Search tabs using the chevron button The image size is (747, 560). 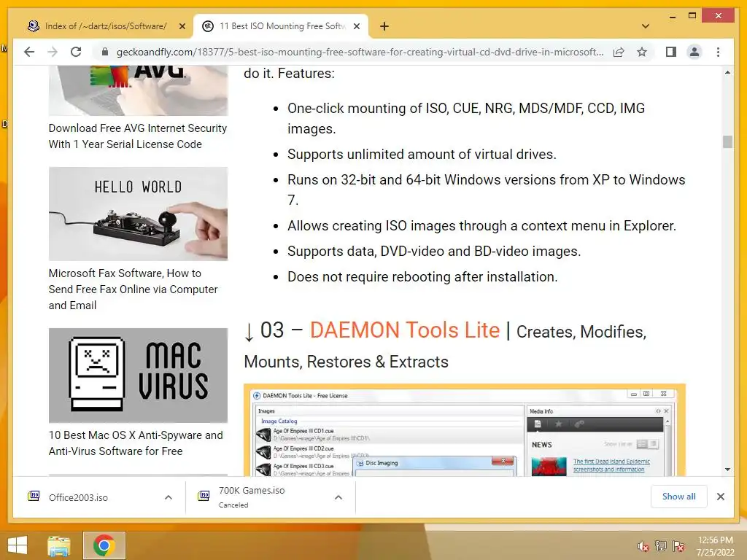click(646, 26)
